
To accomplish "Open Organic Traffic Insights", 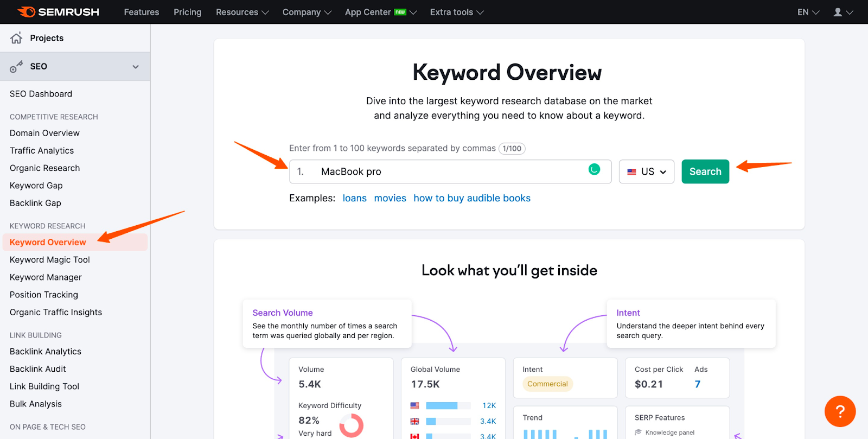I will [x=56, y=312].
